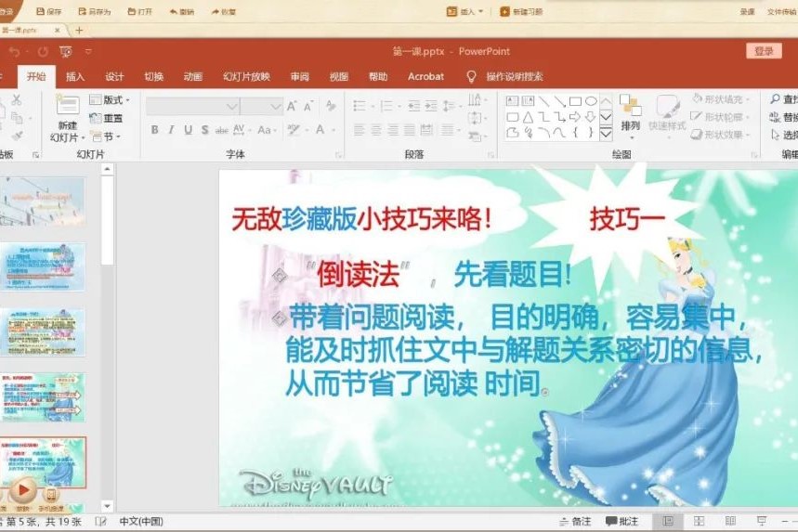Expand the shapes gallery More arrow
The width and height of the screenshot is (798, 532).
pyautogui.click(x=606, y=134)
